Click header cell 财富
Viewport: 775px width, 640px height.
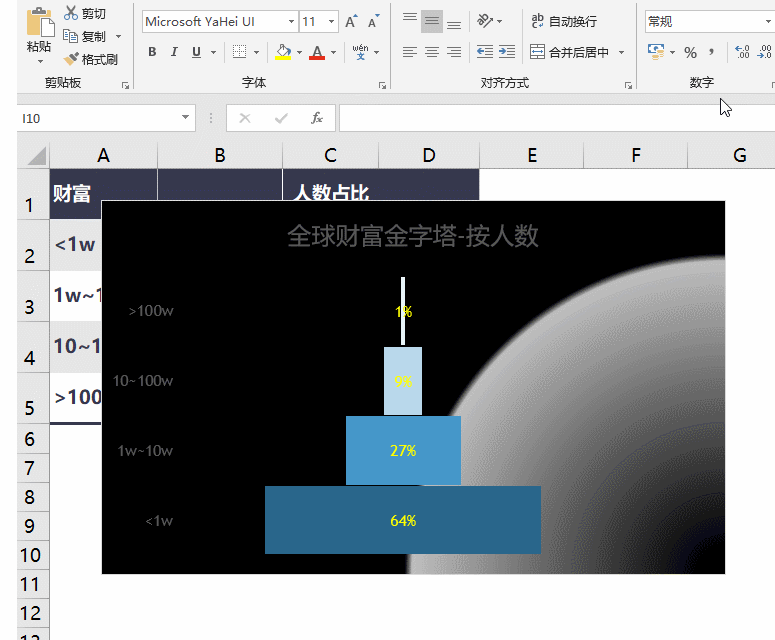tap(103, 194)
